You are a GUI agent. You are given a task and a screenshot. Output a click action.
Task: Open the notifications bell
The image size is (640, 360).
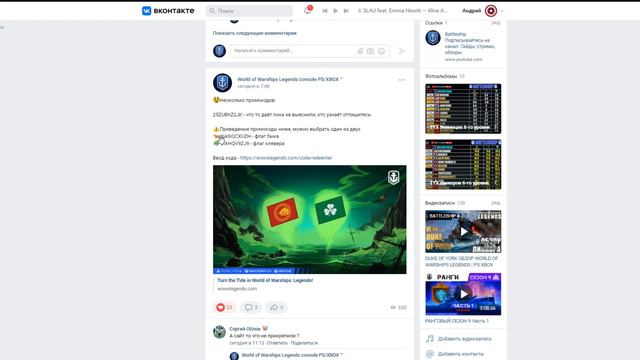coord(307,10)
